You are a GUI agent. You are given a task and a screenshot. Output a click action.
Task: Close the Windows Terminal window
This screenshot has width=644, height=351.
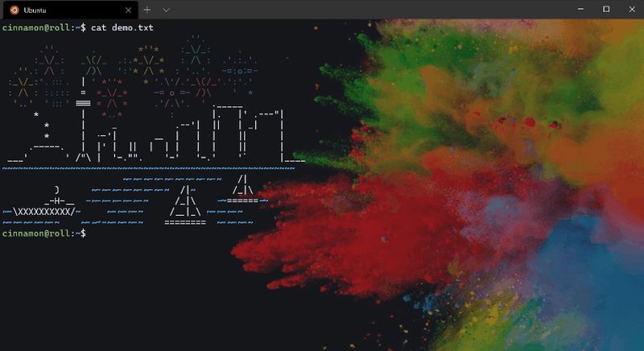click(632, 9)
